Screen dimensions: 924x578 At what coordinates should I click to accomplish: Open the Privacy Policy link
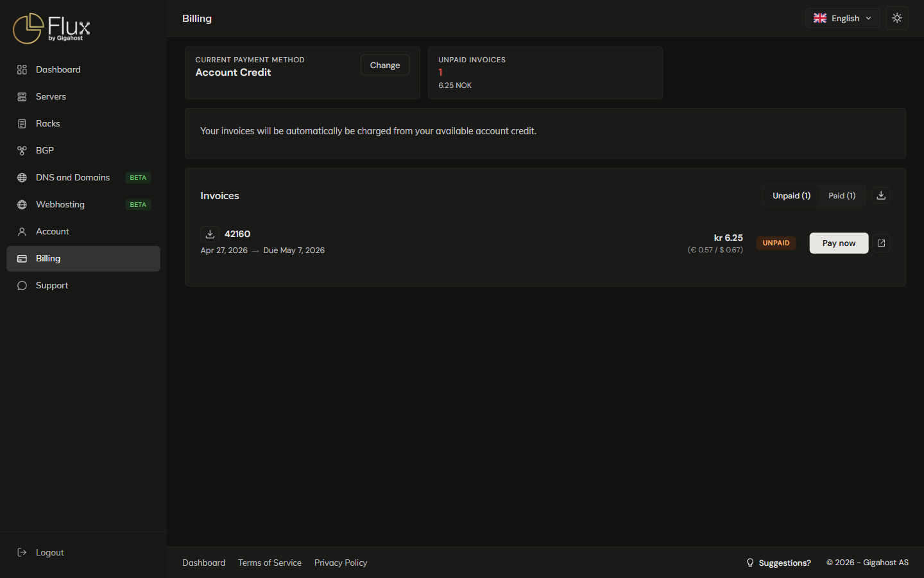click(x=341, y=563)
